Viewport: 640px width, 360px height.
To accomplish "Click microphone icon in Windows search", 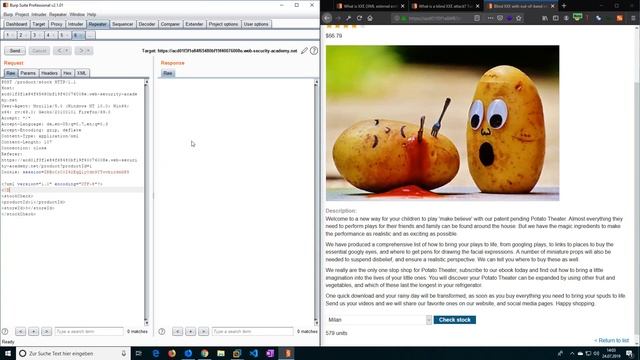I will click(x=124, y=353).
